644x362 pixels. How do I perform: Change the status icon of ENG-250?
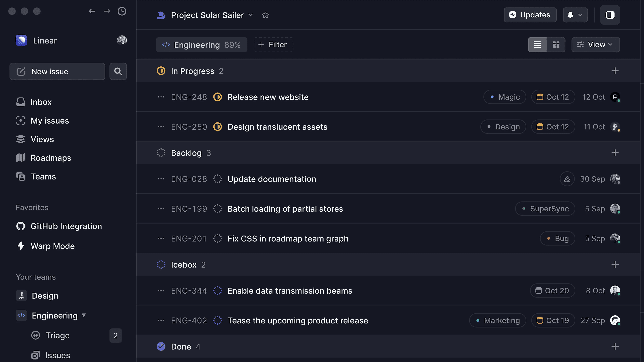(217, 127)
